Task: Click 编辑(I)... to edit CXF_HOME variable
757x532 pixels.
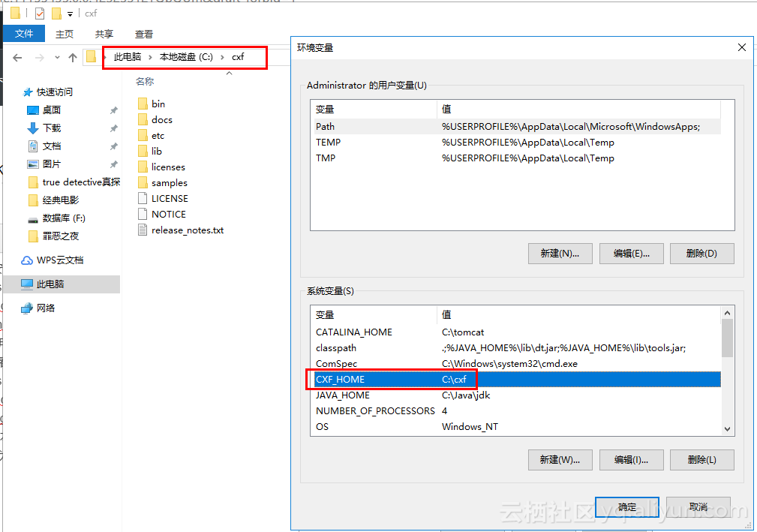Action: (631, 460)
